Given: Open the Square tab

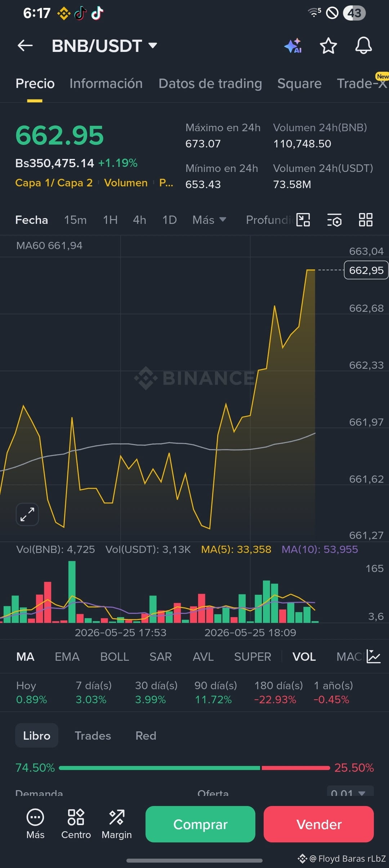Looking at the screenshot, I should click(x=299, y=84).
